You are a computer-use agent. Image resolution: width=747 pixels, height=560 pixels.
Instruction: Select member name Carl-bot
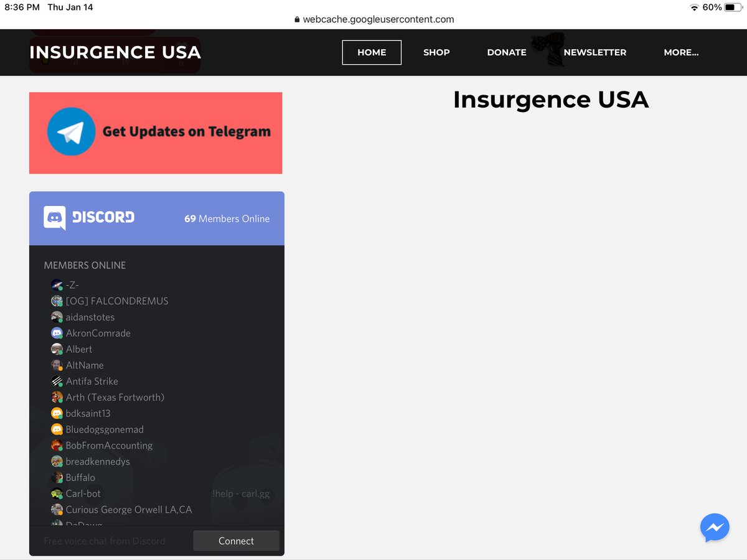83,493
